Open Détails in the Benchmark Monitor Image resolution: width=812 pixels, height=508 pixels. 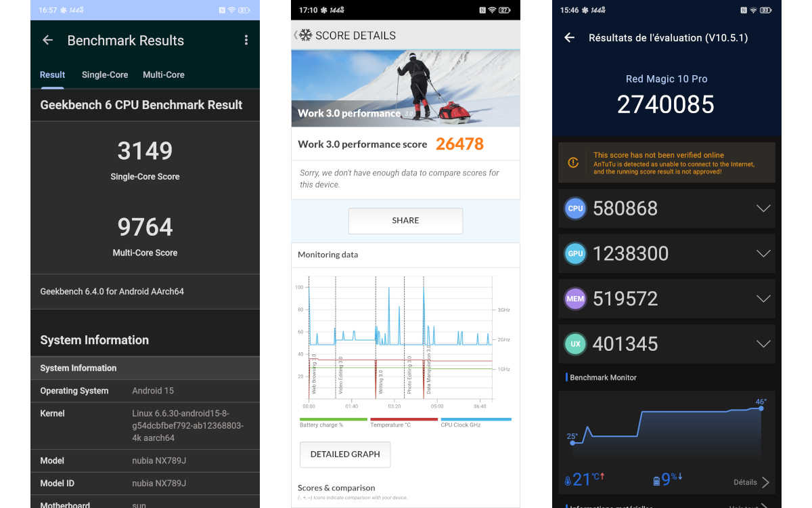coord(751,482)
